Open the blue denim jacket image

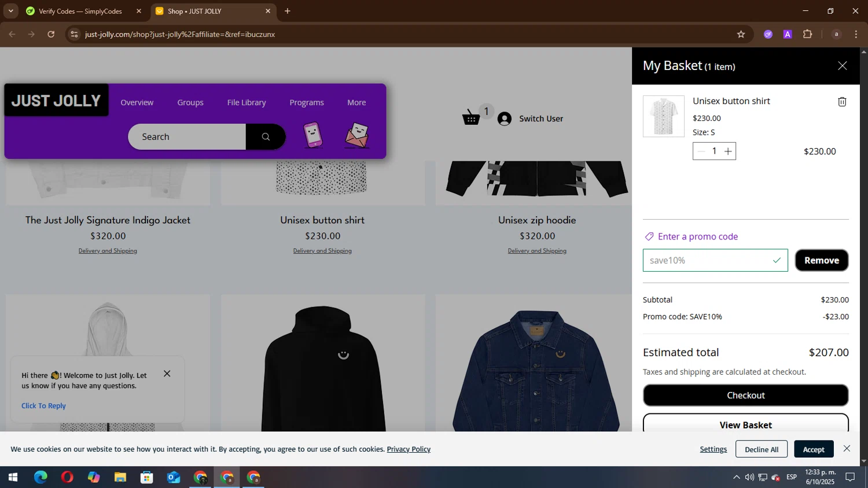tap(534, 363)
